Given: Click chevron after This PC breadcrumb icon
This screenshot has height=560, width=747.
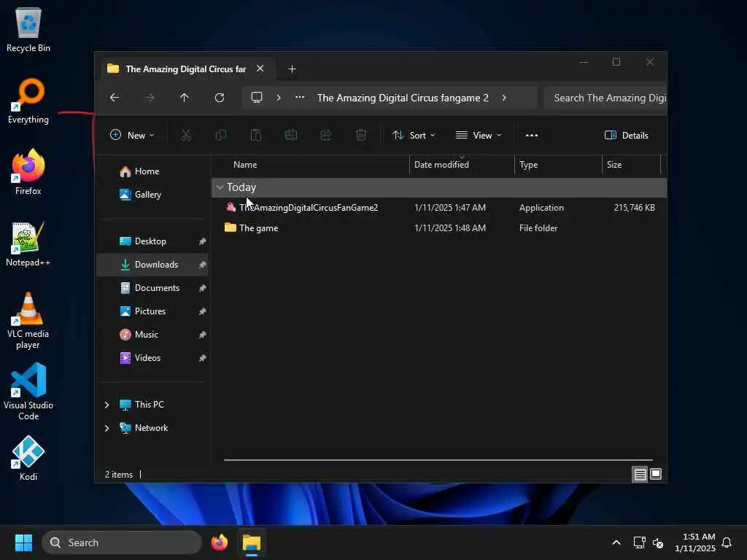Looking at the screenshot, I should pos(279,98).
